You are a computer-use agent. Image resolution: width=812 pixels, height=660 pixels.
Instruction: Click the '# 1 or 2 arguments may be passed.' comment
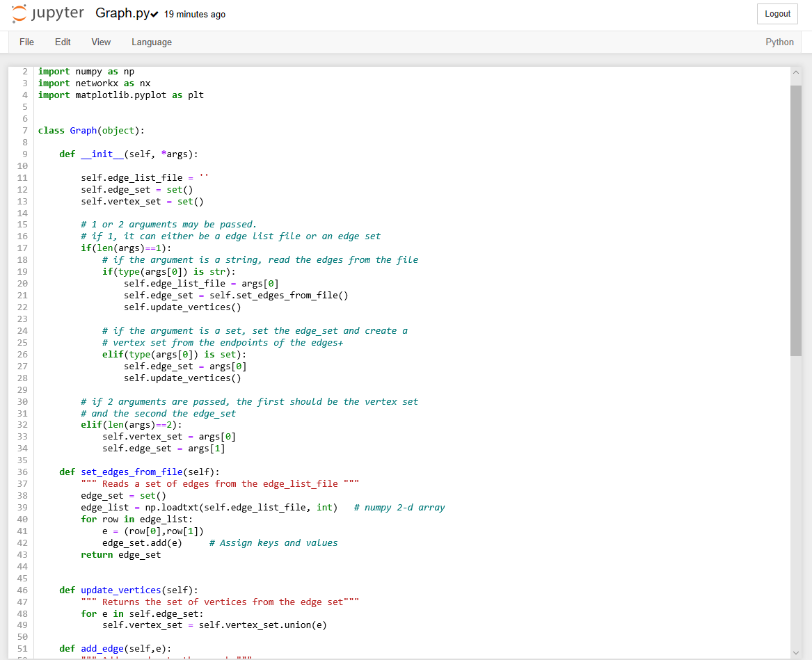pos(169,224)
